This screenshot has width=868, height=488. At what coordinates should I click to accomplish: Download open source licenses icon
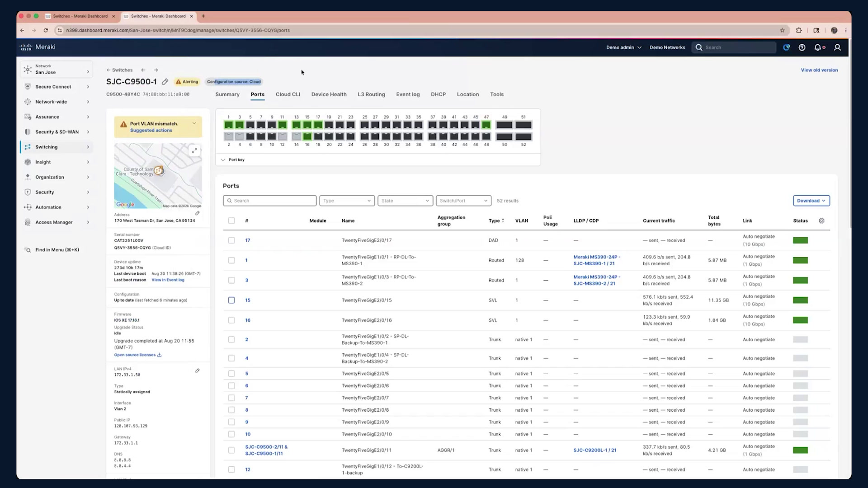coord(159,355)
